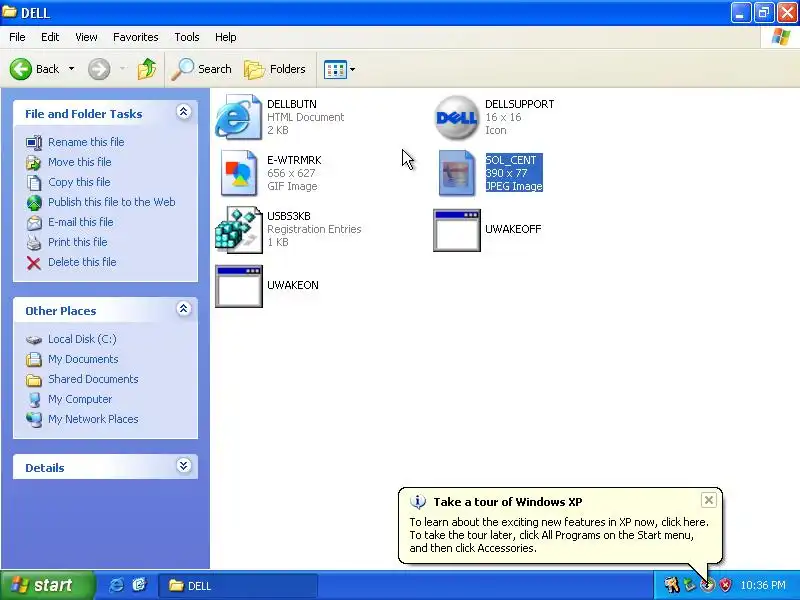Screen dimensions: 800x600
Task: Go to My Network Places
Action: 93,419
